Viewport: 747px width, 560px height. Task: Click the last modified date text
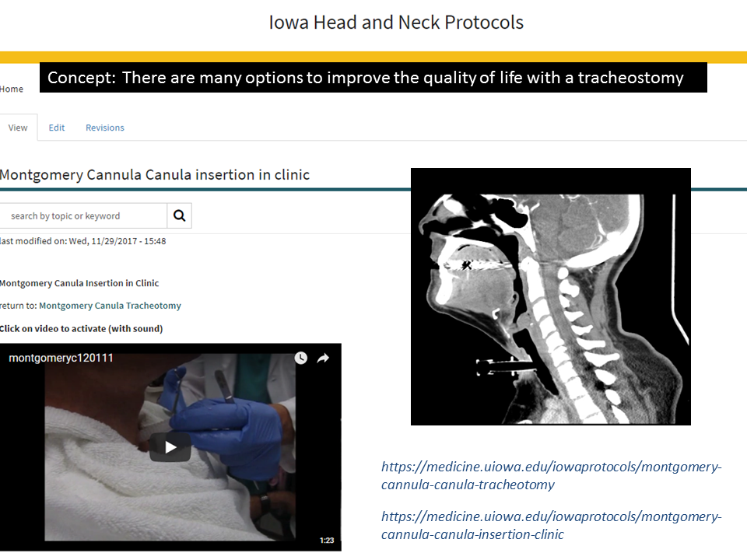(x=83, y=241)
